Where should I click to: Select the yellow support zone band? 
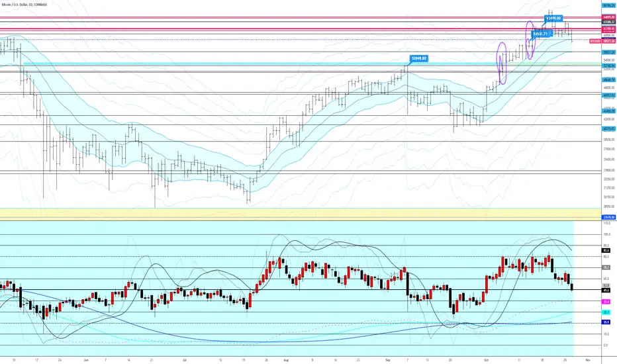click(301, 213)
